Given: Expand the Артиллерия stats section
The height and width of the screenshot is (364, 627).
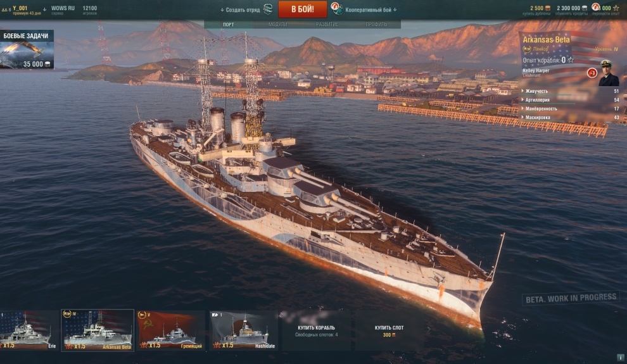Looking at the screenshot, I should (x=570, y=100).
